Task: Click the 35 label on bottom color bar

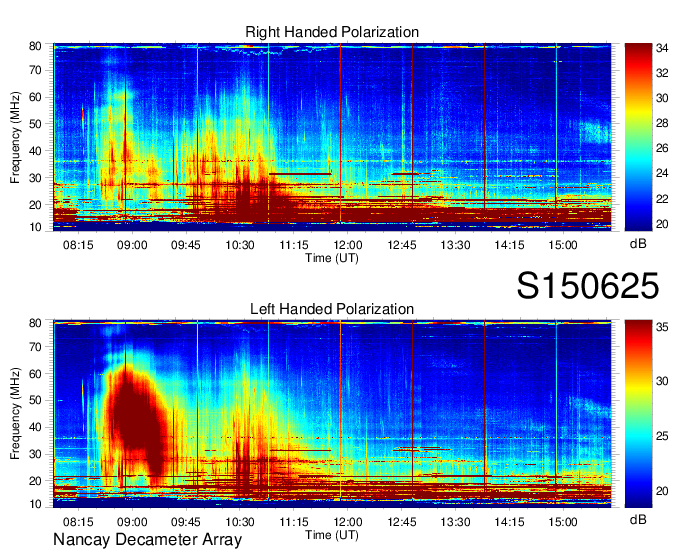Action: (662, 327)
